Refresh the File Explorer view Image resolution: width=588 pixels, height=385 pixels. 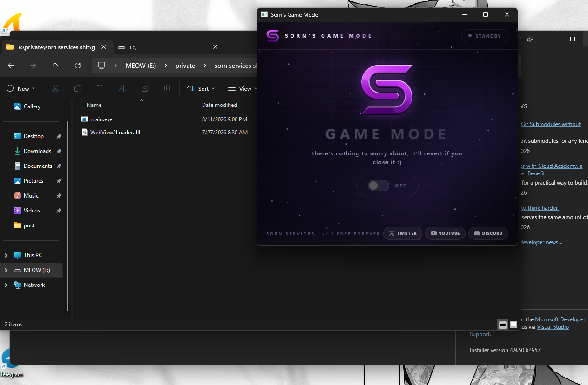78,66
